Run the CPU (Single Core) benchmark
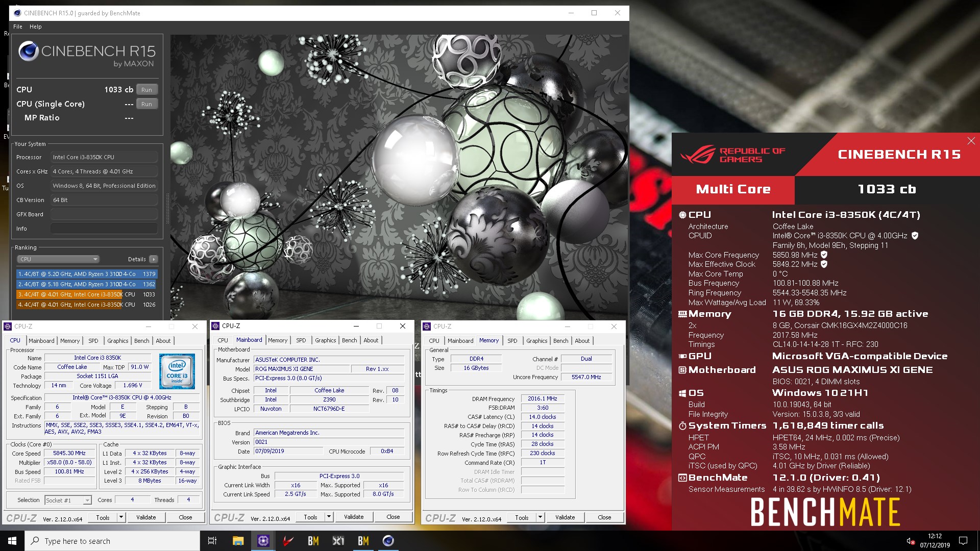This screenshot has width=980, height=551. tap(147, 104)
